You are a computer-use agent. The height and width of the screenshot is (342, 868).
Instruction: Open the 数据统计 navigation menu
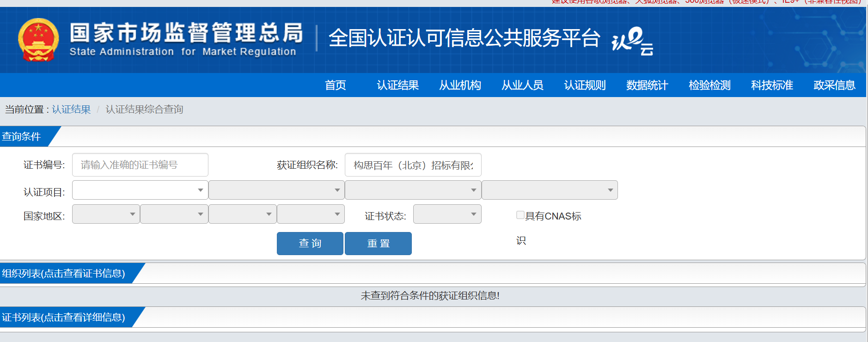click(647, 85)
